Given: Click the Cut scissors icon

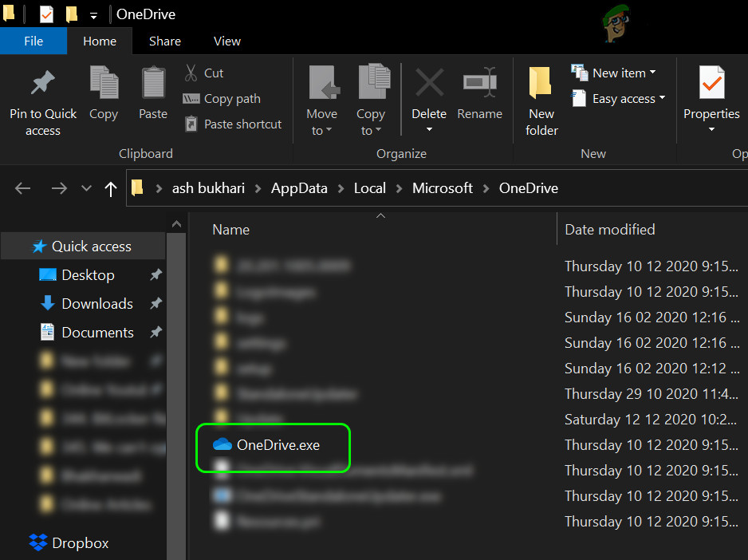Looking at the screenshot, I should [191, 73].
